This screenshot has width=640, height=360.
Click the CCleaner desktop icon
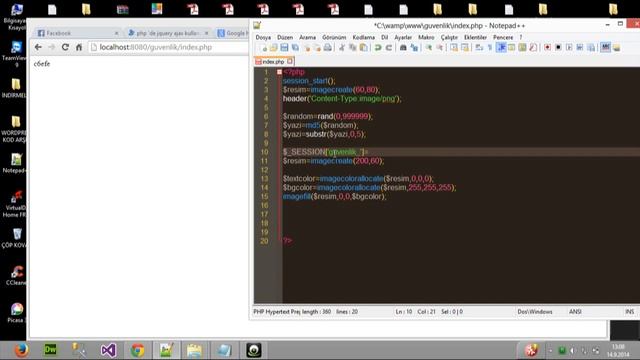[x=16, y=276]
